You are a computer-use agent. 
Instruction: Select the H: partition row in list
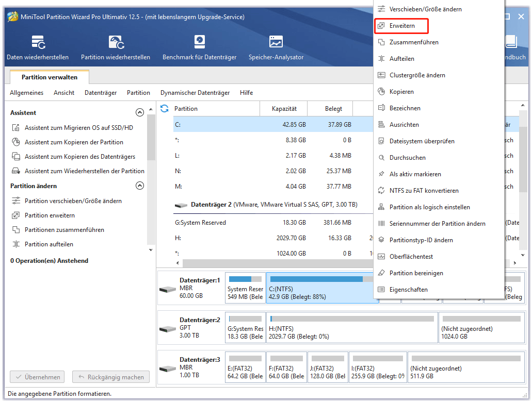click(273, 238)
